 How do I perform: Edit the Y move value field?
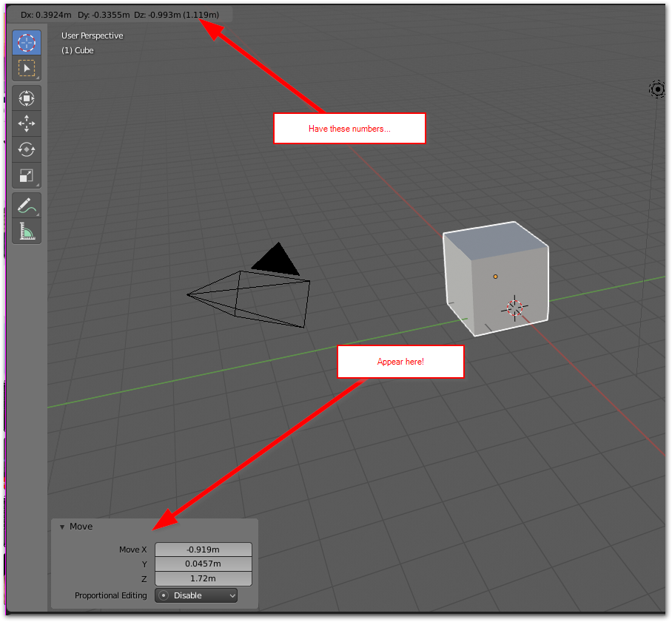point(203,564)
